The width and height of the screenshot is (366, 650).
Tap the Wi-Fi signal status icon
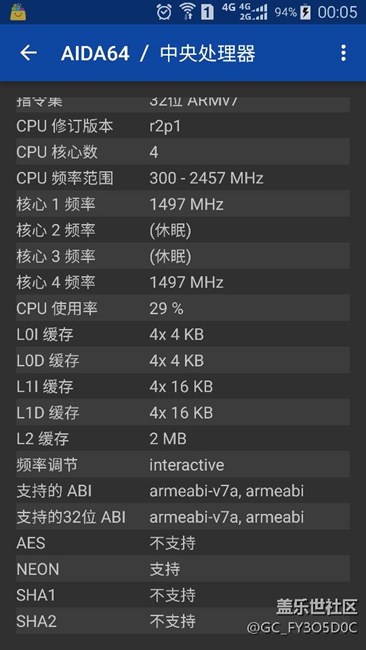(187, 12)
